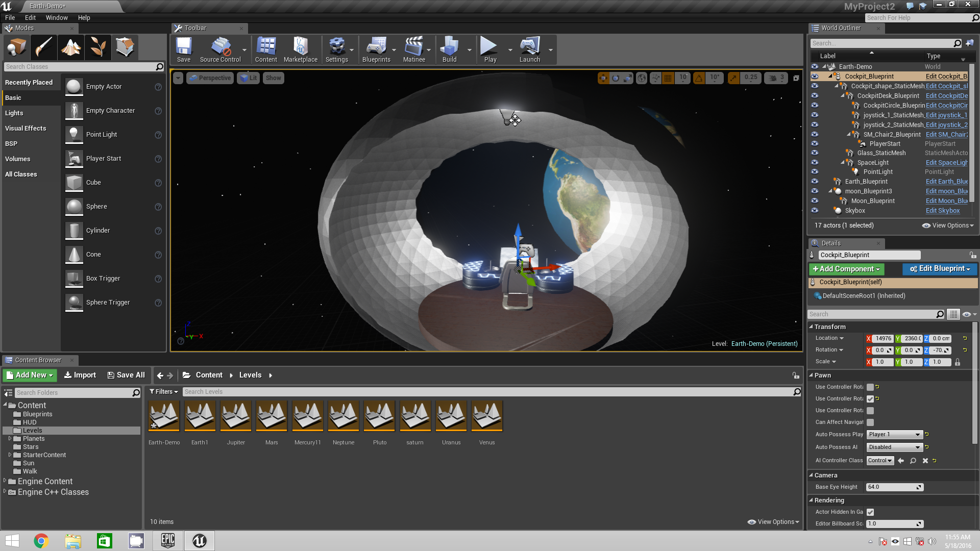Click Edit Blueprint button
Image resolution: width=980 pixels, height=551 pixels.
tap(938, 268)
